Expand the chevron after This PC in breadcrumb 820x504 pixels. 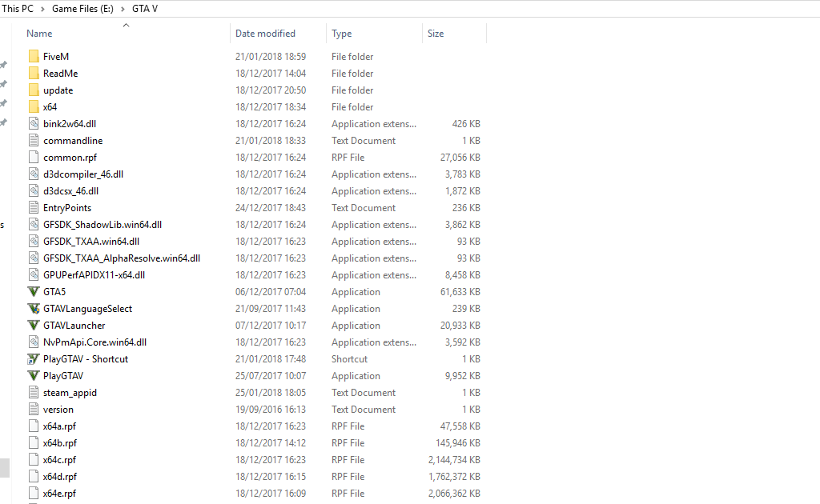pos(43,9)
